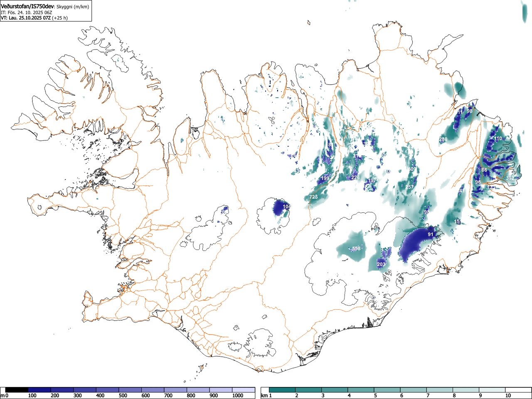The width and height of the screenshot is (532, 399).
Task: Click the 800–900 m legend swatch
Action: click(x=198, y=390)
